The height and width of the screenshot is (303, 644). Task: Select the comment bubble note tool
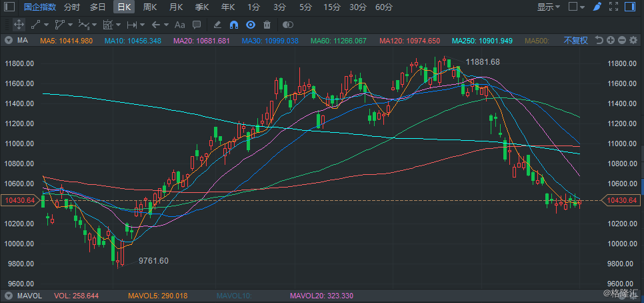197,25
